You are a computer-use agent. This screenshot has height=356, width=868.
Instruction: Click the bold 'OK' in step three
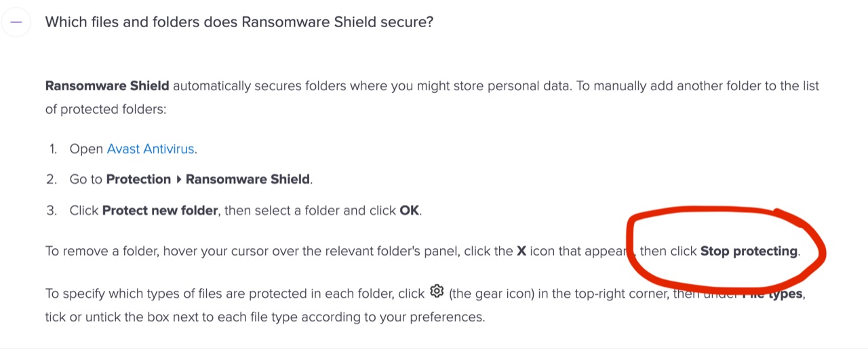point(409,210)
